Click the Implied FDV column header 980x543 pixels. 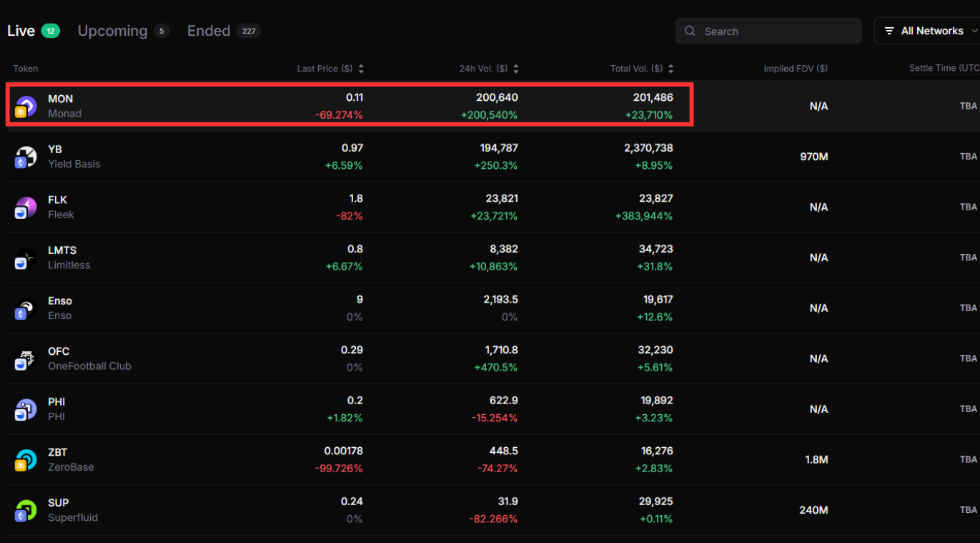[x=795, y=69]
